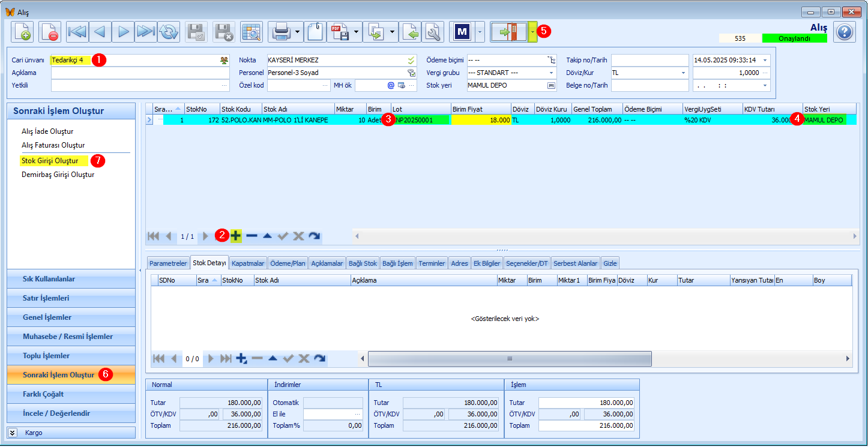This screenshot has width=868, height=447.
Task: Click the El ile discount input field
Action: [x=333, y=414]
